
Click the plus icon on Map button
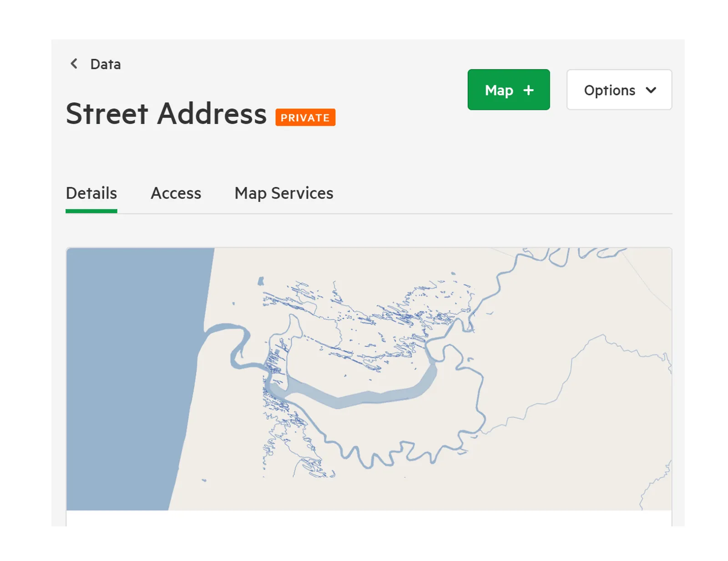(x=528, y=90)
